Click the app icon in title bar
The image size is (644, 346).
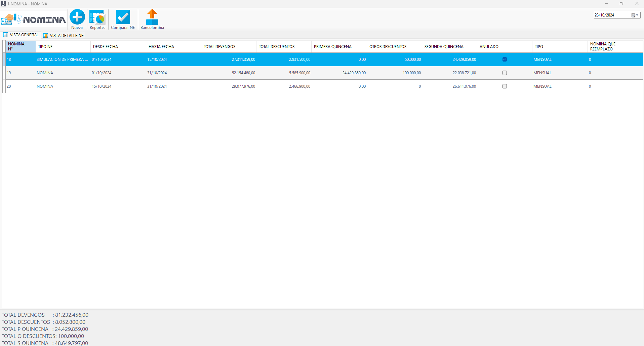point(3,4)
